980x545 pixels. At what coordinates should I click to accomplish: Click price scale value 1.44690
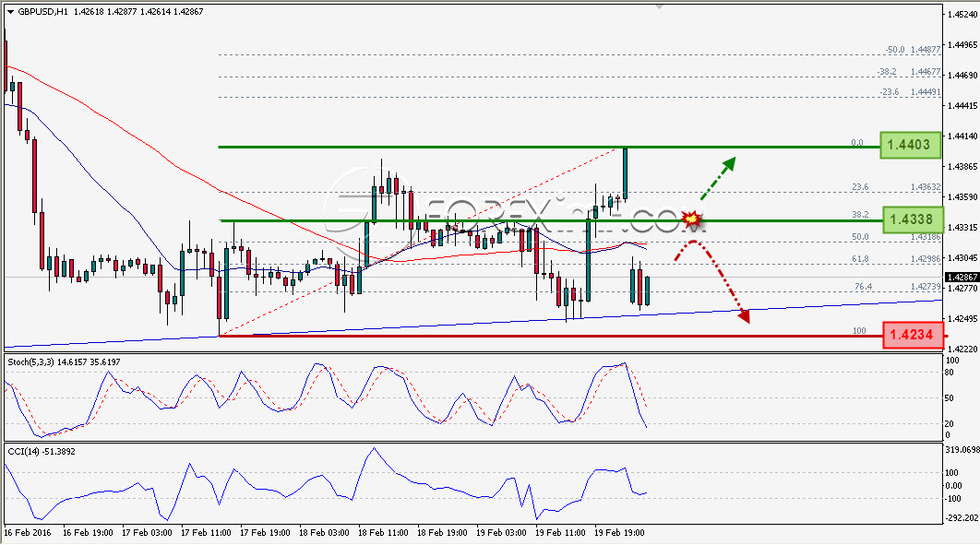[x=962, y=76]
